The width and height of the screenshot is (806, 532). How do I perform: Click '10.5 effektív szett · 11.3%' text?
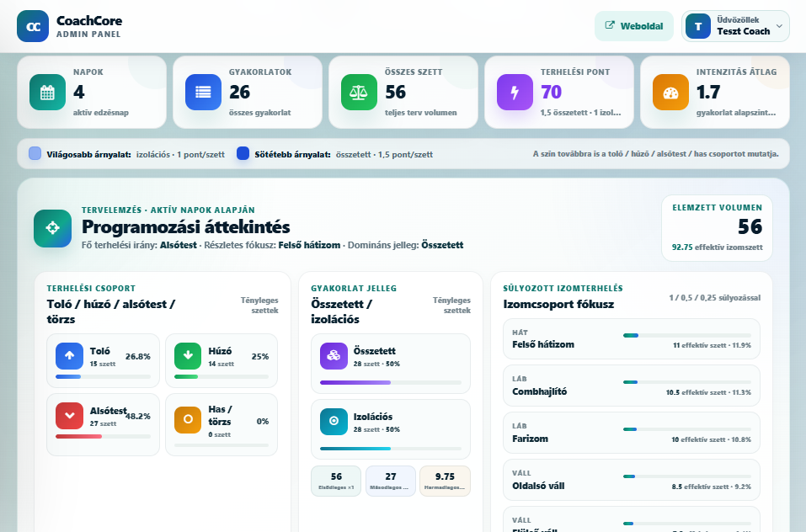[x=708, y=392]
